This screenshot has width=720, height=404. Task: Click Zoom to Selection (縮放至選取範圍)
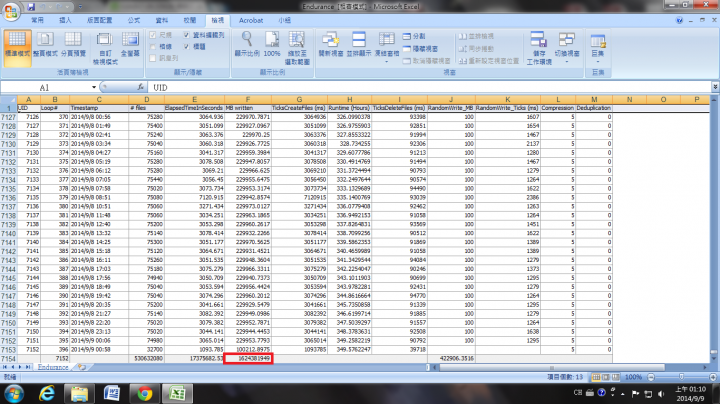297,49
